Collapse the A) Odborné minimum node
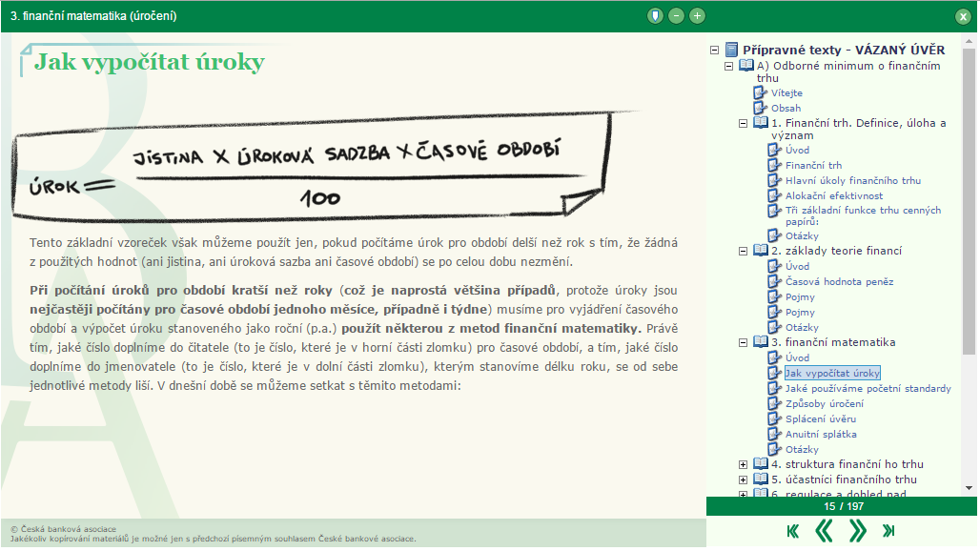The height and width of the screenshot is (551, 980). point(728,66)
